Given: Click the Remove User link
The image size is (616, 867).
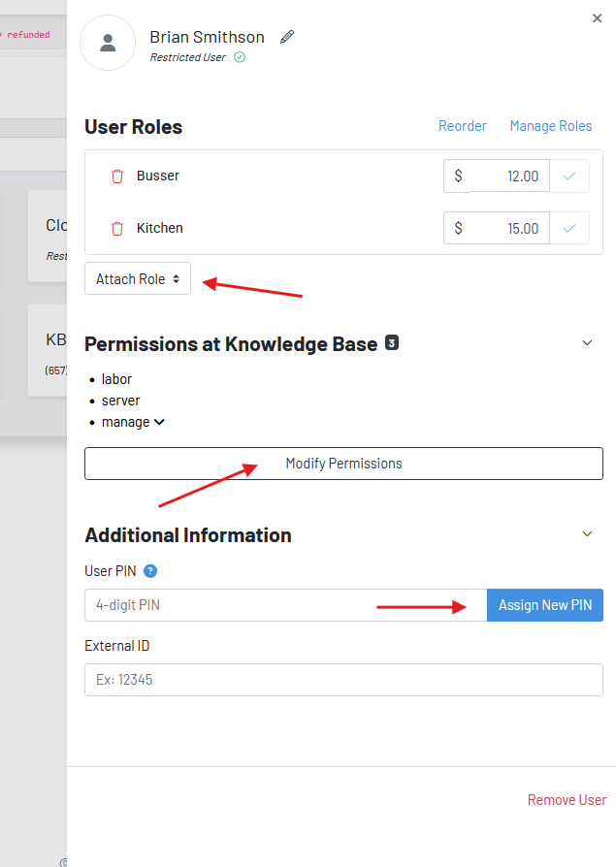Looking at the screenshot, I should point(567,800).
